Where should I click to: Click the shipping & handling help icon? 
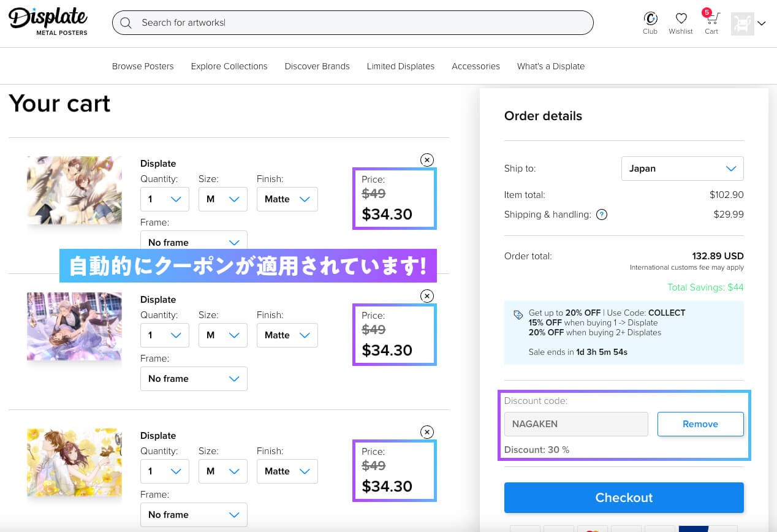[x=602, y=215]
